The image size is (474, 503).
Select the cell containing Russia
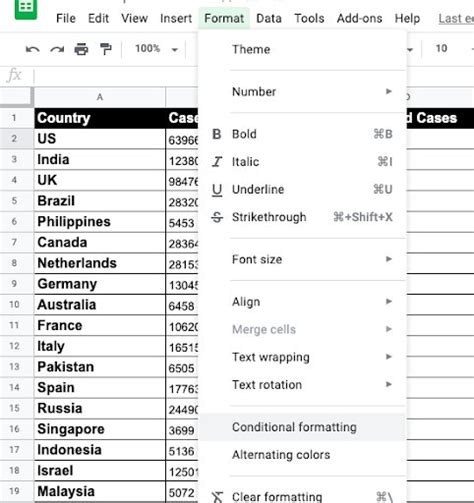[100, 408]
